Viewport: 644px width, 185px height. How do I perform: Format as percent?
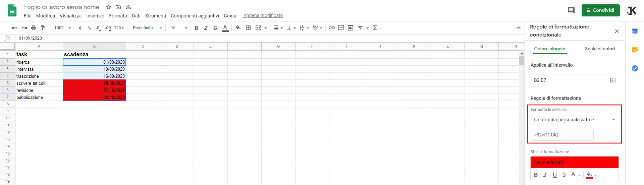90,28
